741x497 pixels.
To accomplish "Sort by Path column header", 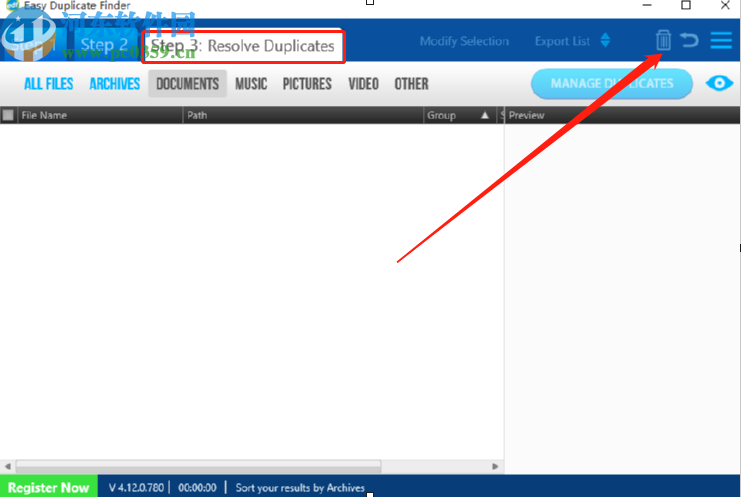I will pos(302,115).
